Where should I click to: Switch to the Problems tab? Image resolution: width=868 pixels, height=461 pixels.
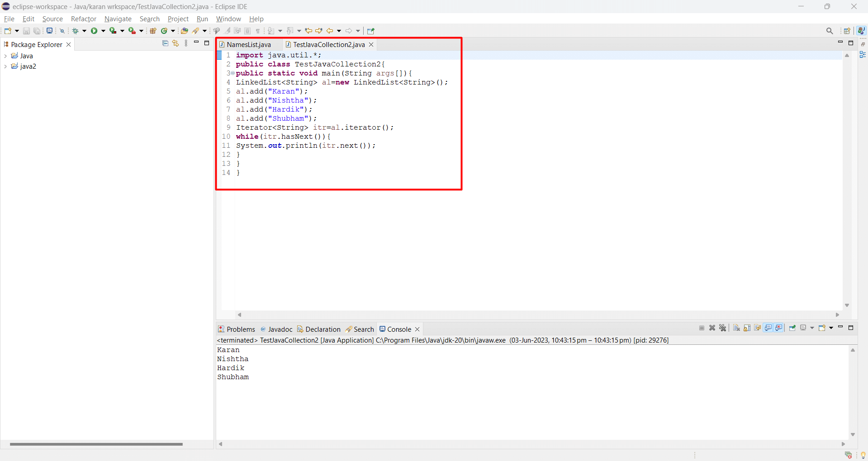[x=237, y=329]
